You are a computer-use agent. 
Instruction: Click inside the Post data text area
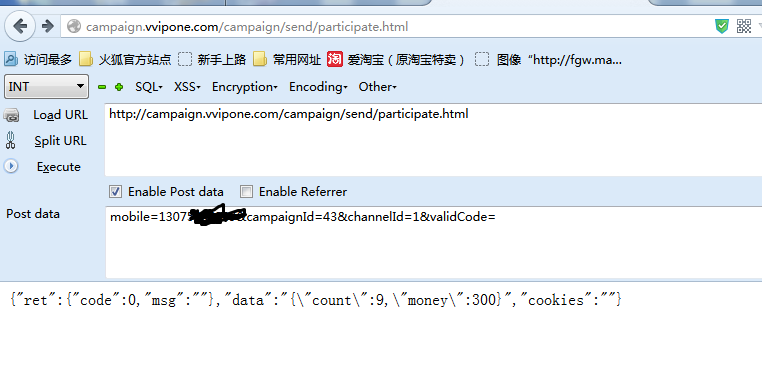433,242
